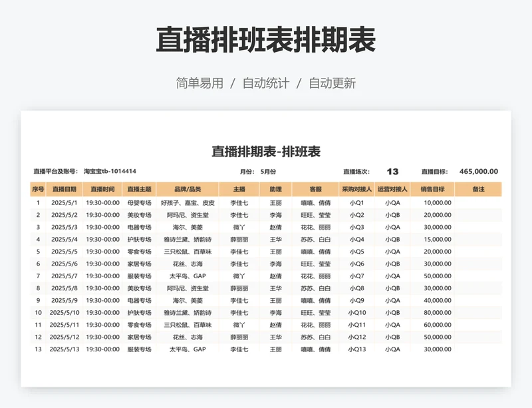
Task: Click the 直播时间 column header
Action: pyautogui.click(x=102, y=189)
